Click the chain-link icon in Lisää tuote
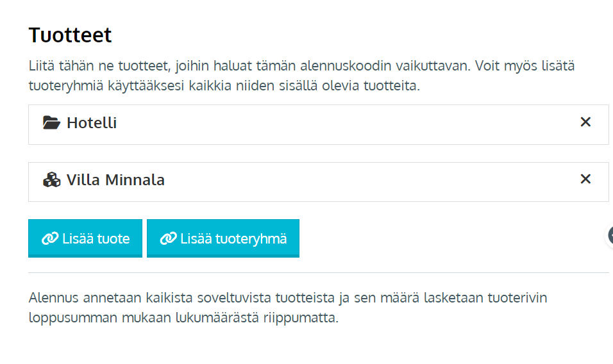The width and height of the screenshot is (613, 364). tap(50, 238)
